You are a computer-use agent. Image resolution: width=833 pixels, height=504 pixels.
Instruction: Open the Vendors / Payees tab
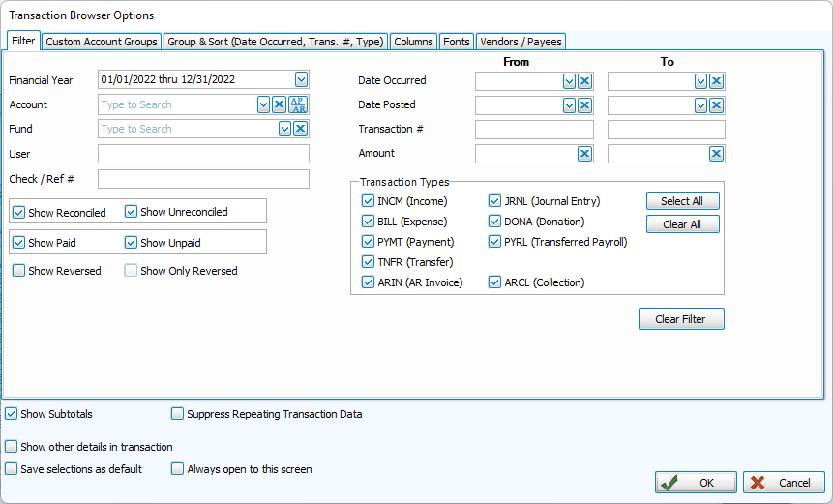(x=520, y=42)
